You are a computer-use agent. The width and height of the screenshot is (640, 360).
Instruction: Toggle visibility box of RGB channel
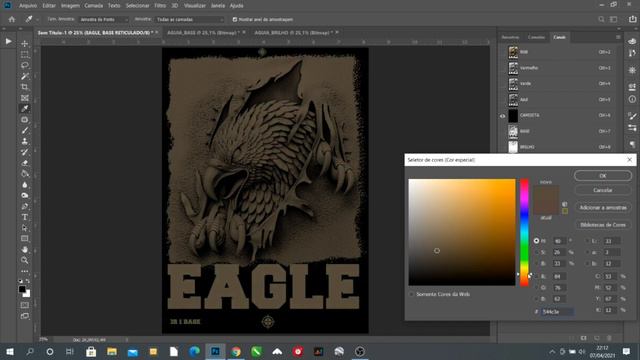(x=502, y=52)
